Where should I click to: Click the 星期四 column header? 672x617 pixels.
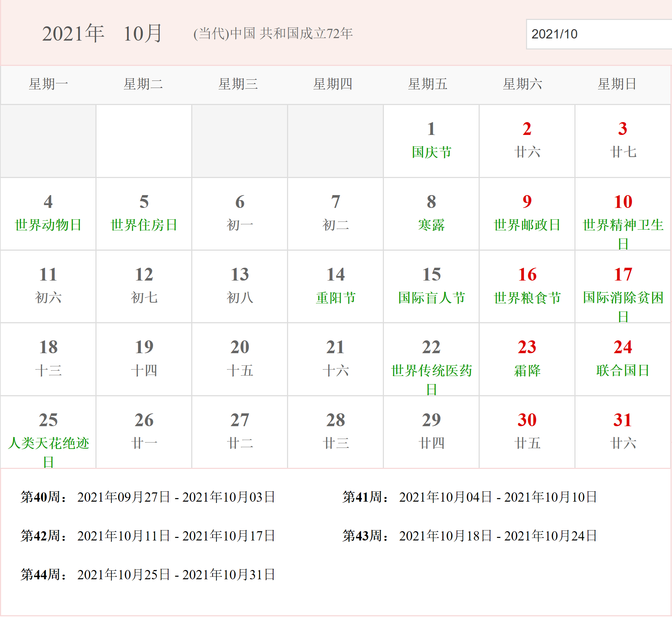pos(333,84)
